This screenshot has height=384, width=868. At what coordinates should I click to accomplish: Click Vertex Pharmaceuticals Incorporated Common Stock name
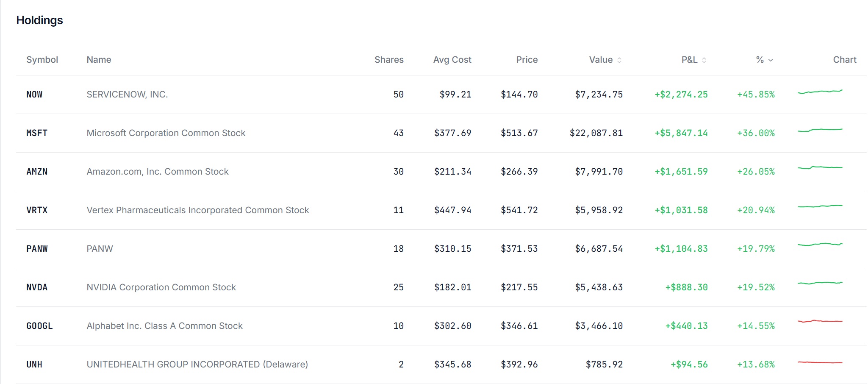tap(198, 210)
